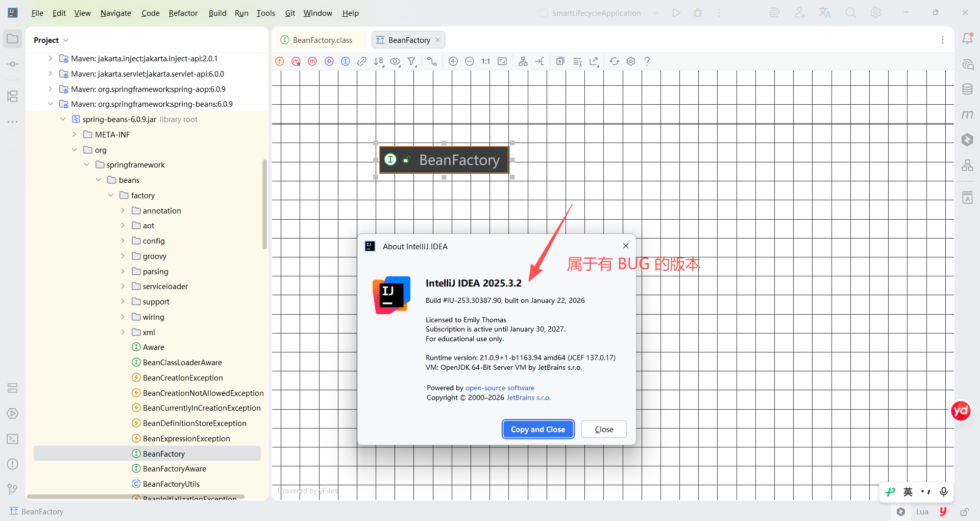Screen dimensions: 980x521
Task: Copy diagram to clipboard
Action: tap(560, 61)
